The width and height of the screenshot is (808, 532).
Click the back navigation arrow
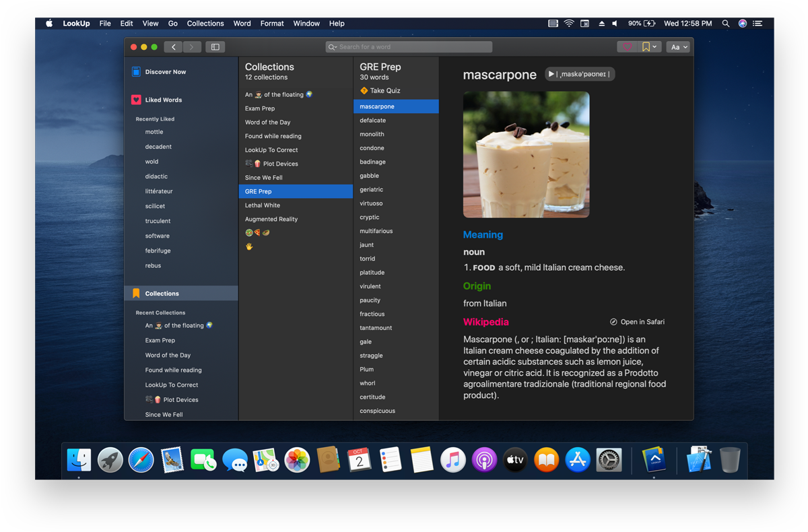pyautogui.click(x=174, y=47)
